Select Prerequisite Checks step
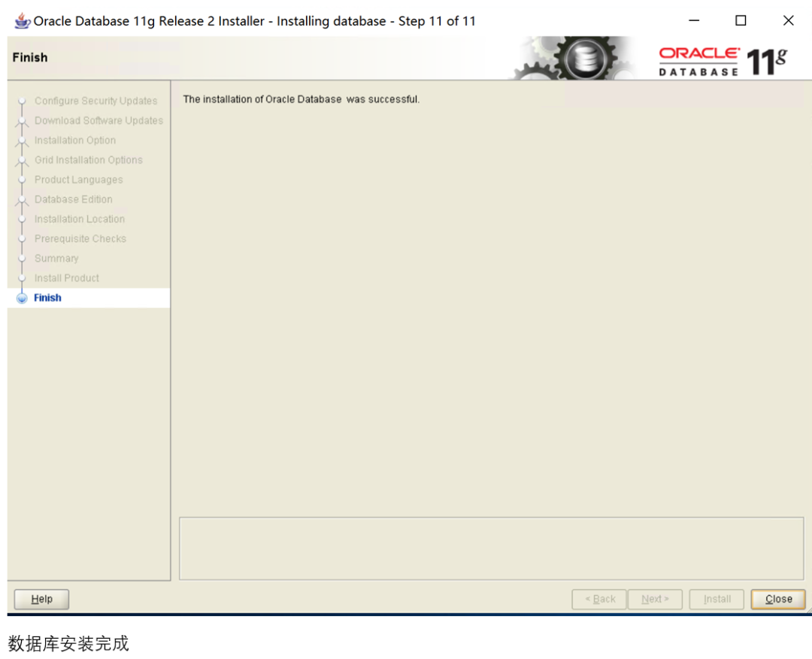Screen dimensions: 812x659 click(80, 239)
